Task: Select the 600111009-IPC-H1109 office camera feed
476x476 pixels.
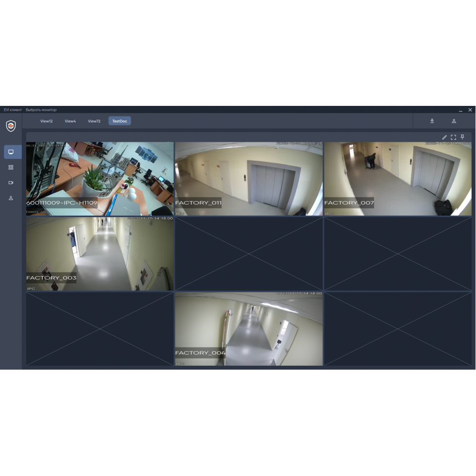Action: pos(100,179)
